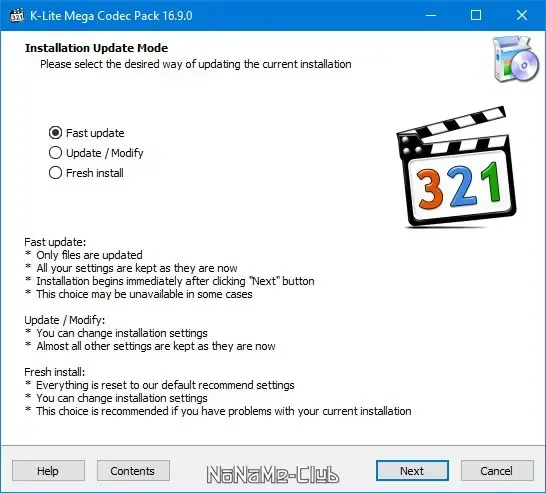The image size is (546, 493).
Task: Open Help for the installer
Action: point(48,471)
